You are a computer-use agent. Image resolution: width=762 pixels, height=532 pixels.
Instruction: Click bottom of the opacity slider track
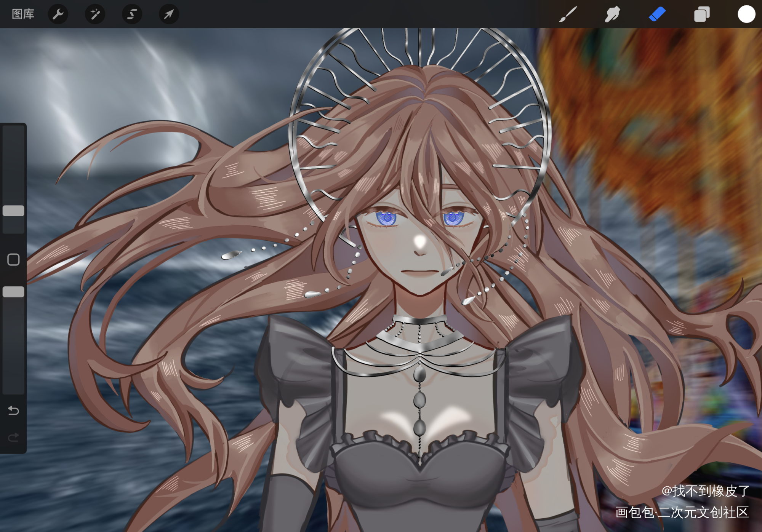coord(13,388)
